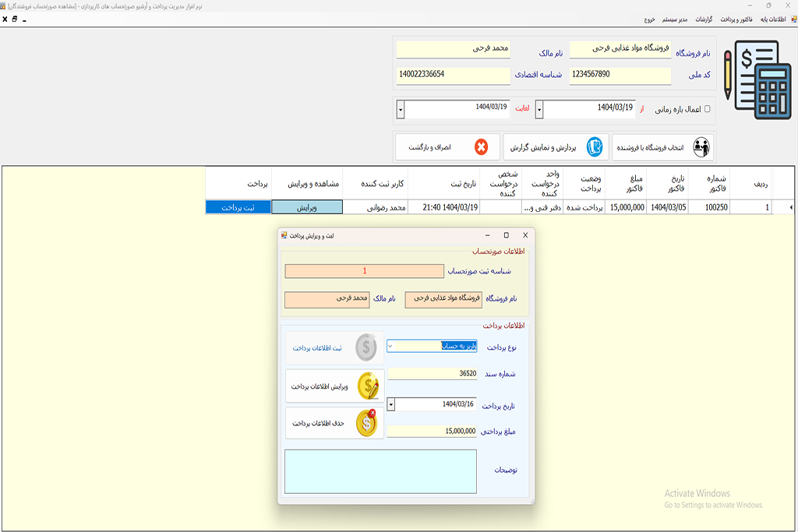
Task: Enable the اعمال بازه زمانی checkbox
Action: [708, 109]
